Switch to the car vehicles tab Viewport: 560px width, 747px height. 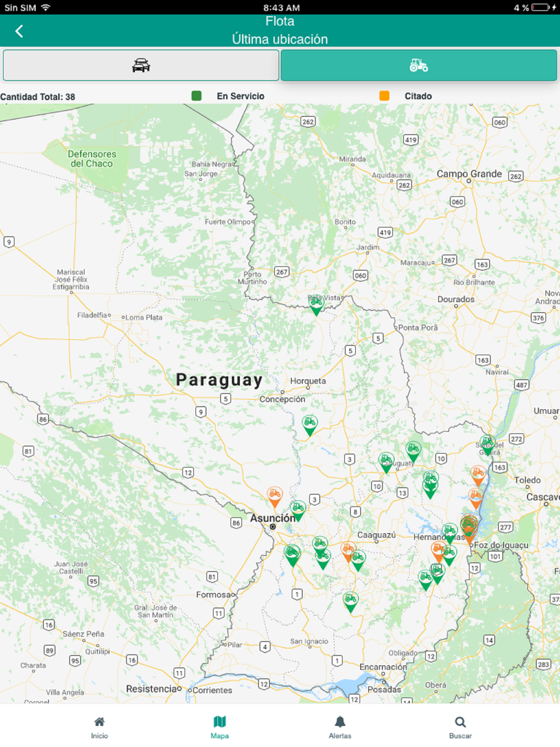click(141, 65)
